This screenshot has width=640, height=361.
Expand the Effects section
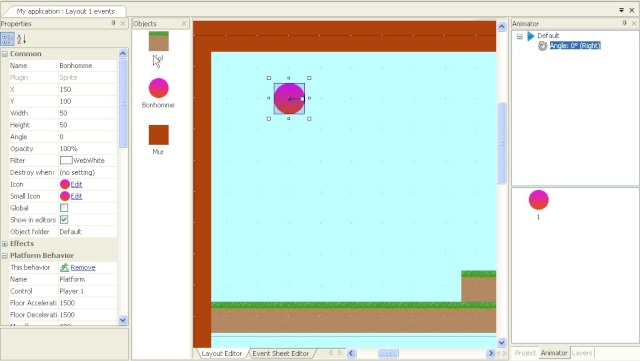click(5, 244)
